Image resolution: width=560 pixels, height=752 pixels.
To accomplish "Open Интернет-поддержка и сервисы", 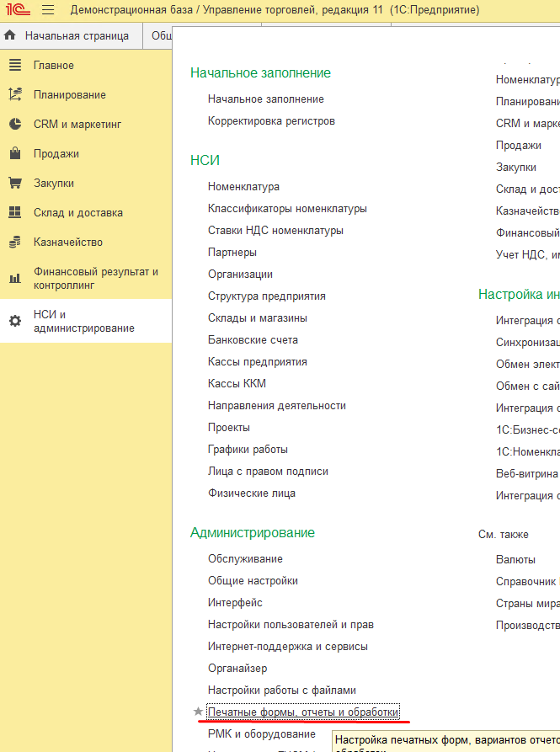I will point(288,647).
